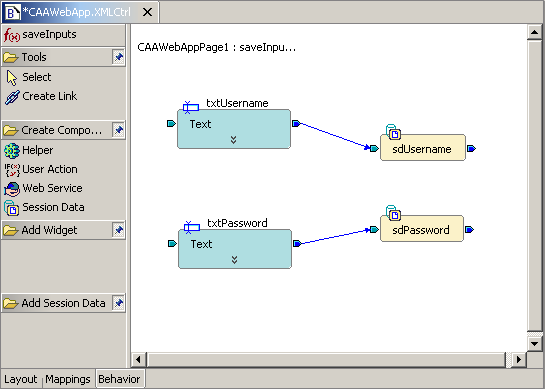This screenshot has width=545, height=389.
Task: Collapse the Tools section header
Action: (63, 57)
